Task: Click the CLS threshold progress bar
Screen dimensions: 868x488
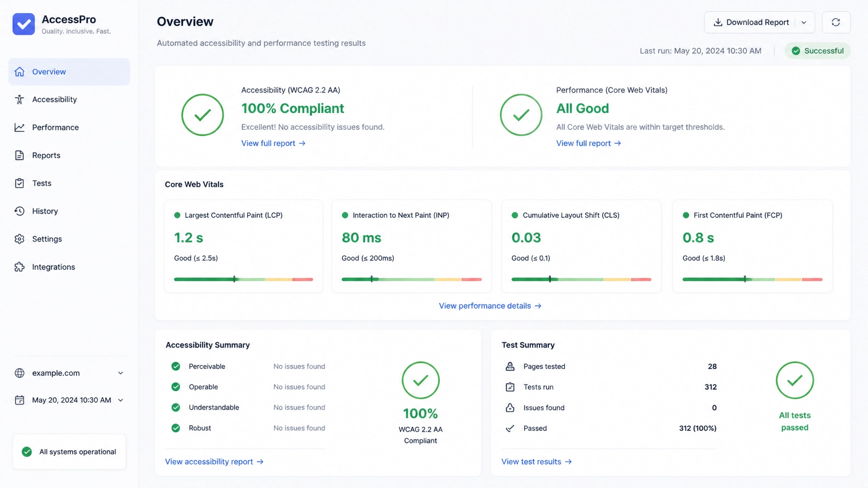Action: (581, 279)
